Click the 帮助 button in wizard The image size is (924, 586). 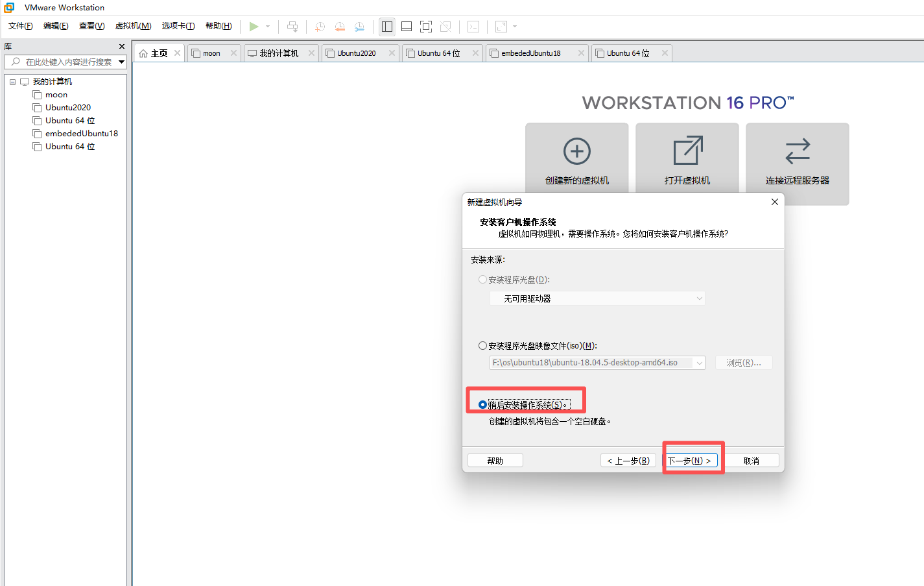(495, 461)
